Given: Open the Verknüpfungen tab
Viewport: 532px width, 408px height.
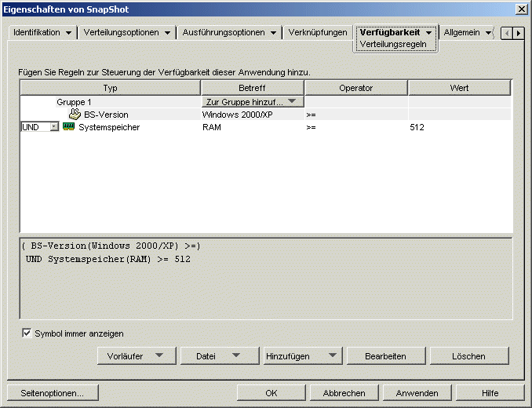Looking at the screenshot, I should [x=318, y=33].
